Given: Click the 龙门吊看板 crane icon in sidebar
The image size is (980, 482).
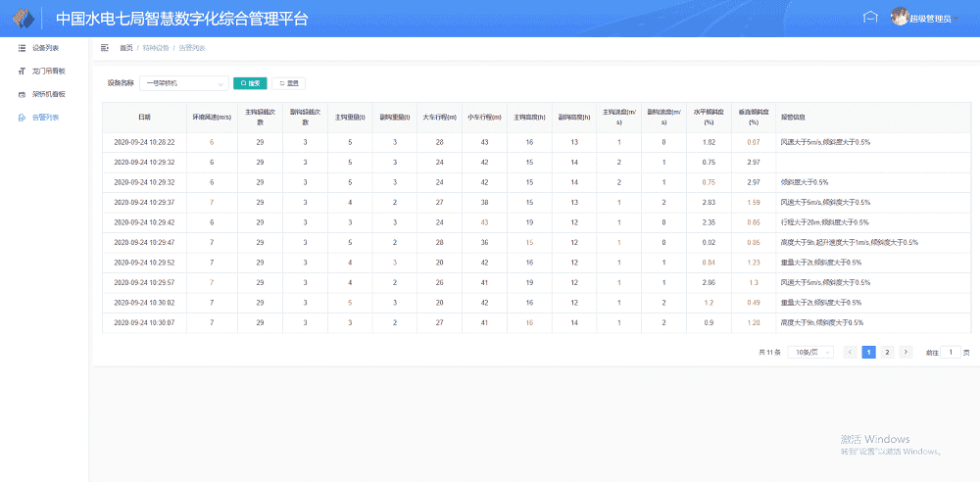Looking at the screenshot, I should [x=22, y=71].
